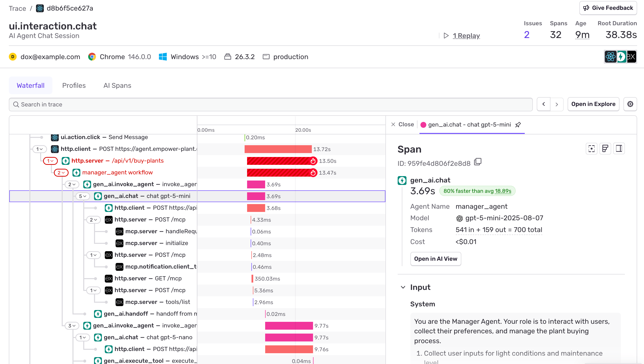Click the FastAPI lightning icon in the platform row

(x=621, y=57)
